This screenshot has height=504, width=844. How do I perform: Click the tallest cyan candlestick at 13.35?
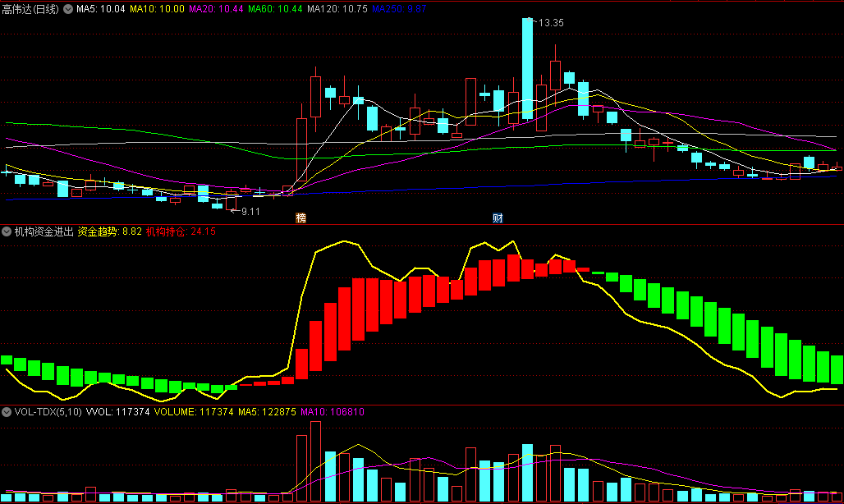click(527, 68)
